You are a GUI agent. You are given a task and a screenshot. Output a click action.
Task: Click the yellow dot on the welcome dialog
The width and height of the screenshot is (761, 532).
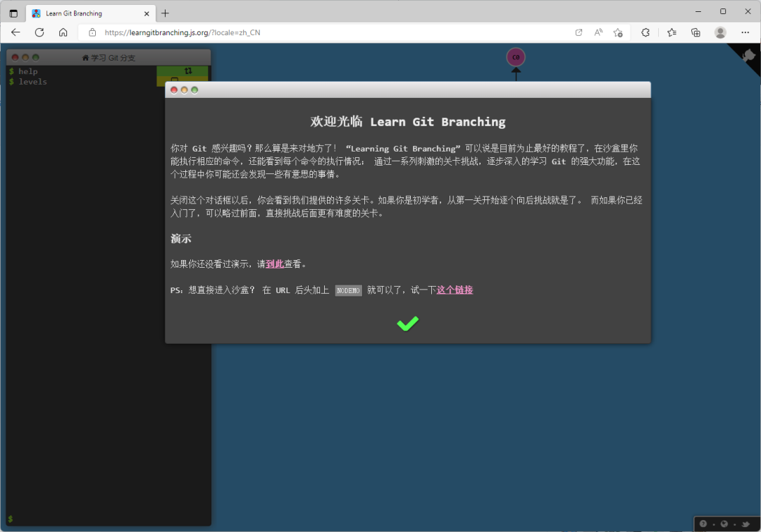(184, 89)
